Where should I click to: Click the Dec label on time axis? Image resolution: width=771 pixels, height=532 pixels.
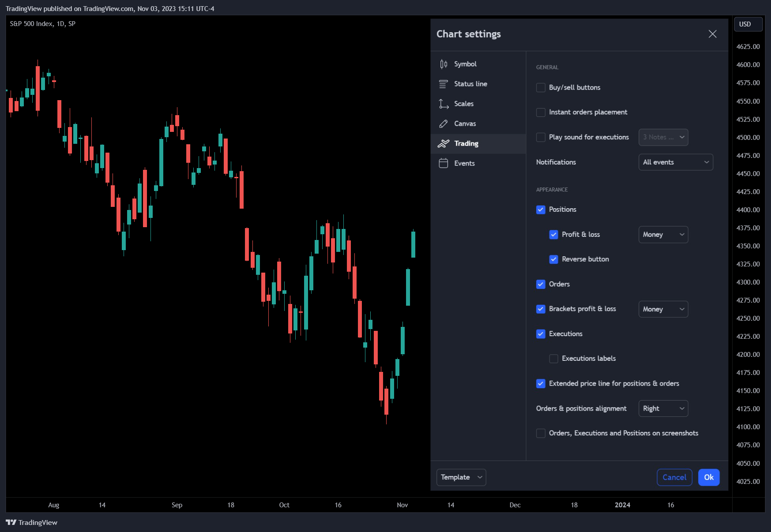click(x=515, y=505)
